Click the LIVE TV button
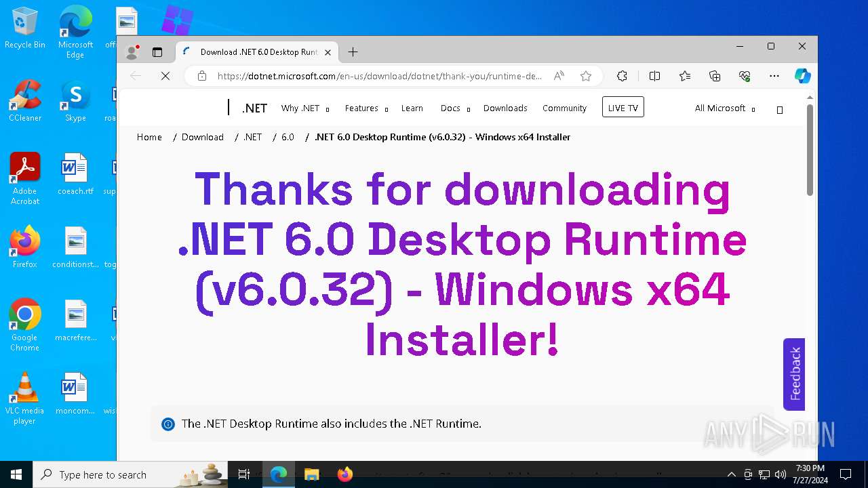 point(623,107)
